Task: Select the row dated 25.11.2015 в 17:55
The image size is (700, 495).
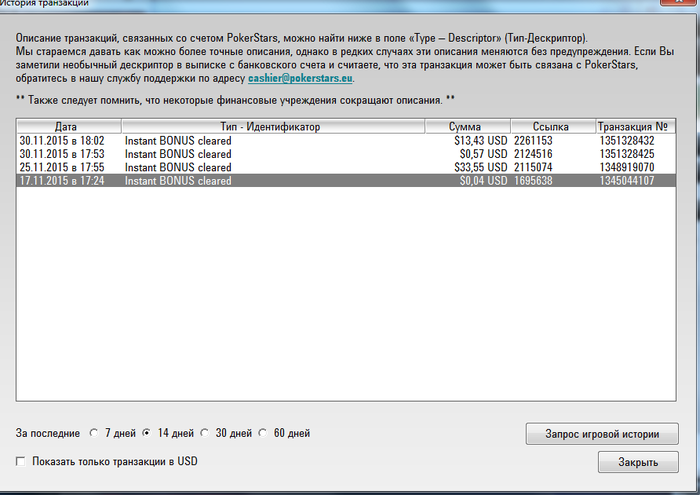Action: pyautogui.click(x=346, y=167)
